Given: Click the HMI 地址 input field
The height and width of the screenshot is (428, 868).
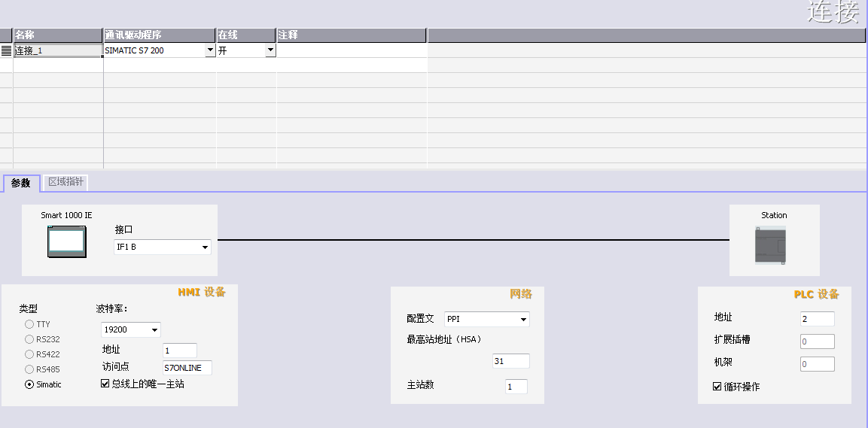Looking at the screenshot, I should point(180,351).
